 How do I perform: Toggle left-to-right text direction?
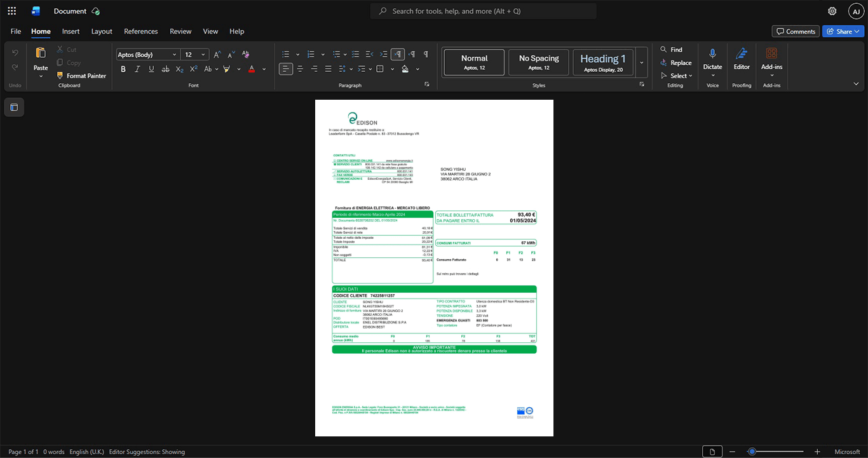[398, 55]
